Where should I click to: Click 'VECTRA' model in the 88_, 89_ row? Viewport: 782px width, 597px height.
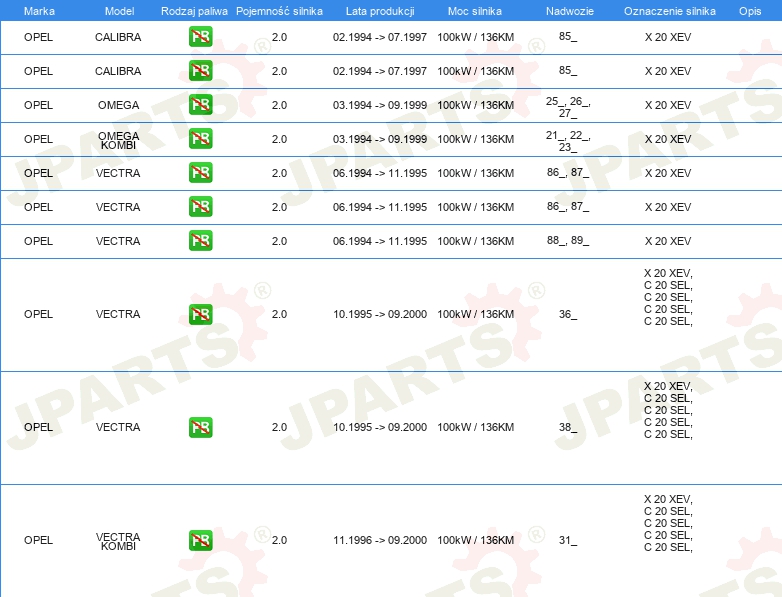(x=118, y=241)
